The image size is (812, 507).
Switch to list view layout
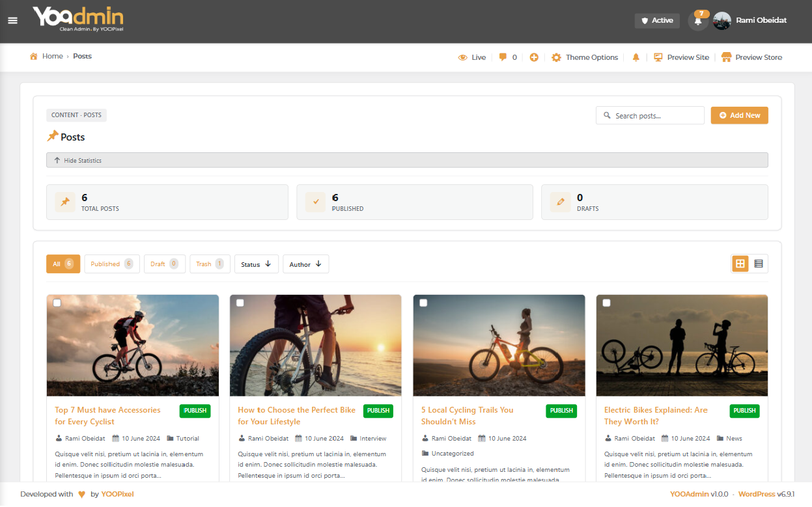pyautogui.click(x=759, y=264)
